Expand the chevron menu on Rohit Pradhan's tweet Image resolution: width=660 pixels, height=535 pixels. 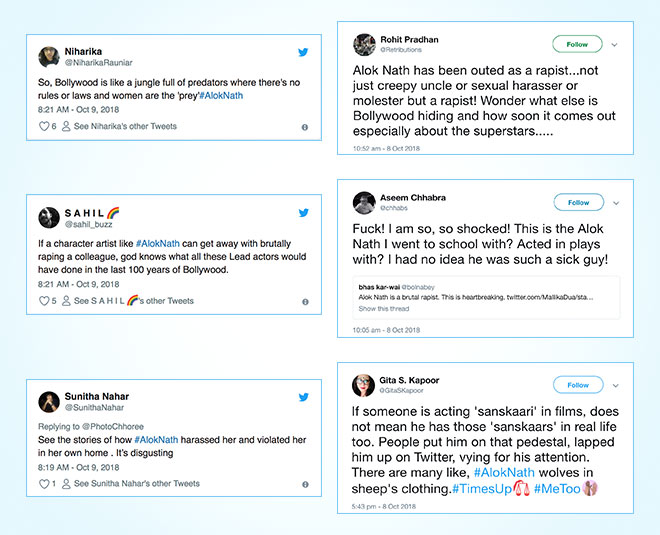615,45
